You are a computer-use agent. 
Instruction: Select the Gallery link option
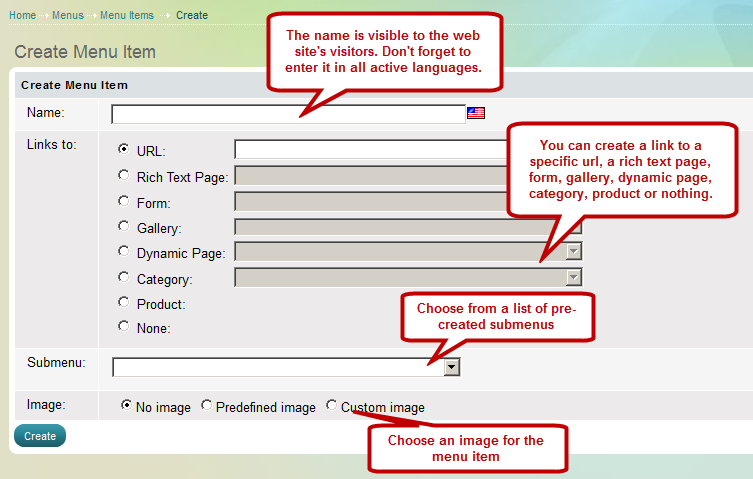pyautogui.click(x=124, y=226)
